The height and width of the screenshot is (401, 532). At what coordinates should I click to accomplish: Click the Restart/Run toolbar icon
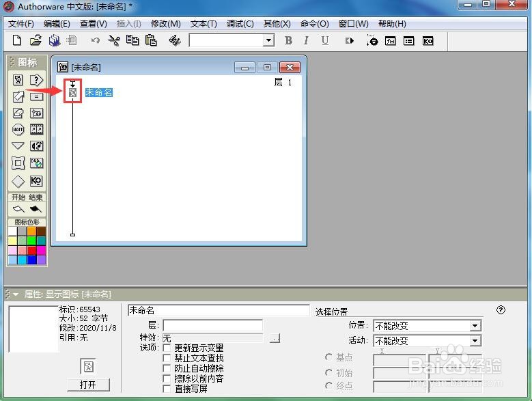(350, 41)
